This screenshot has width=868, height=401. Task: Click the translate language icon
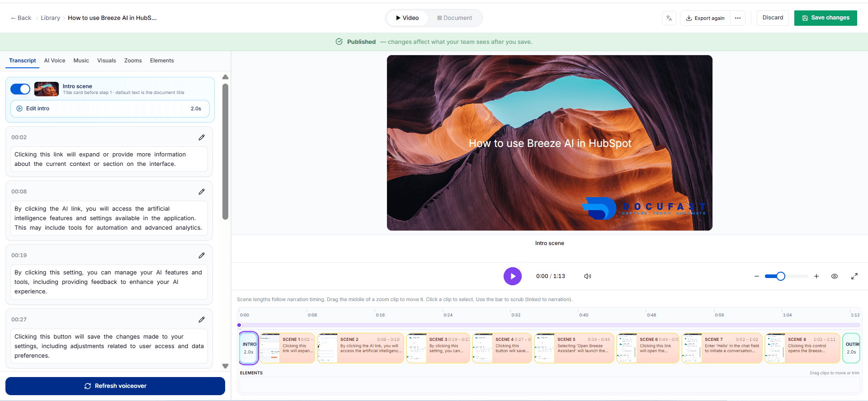click(x=669, y=18)
